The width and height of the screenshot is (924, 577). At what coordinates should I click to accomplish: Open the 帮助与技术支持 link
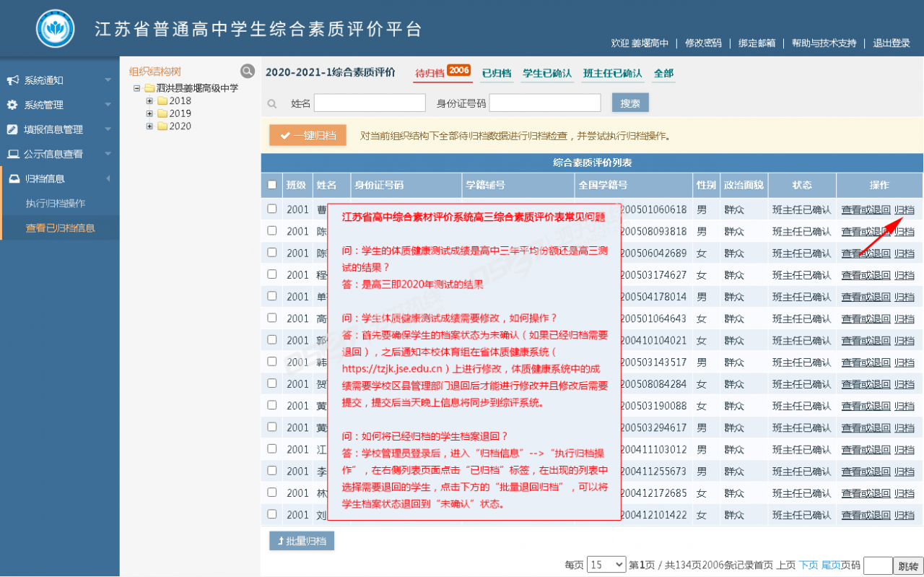click(824, 43)
